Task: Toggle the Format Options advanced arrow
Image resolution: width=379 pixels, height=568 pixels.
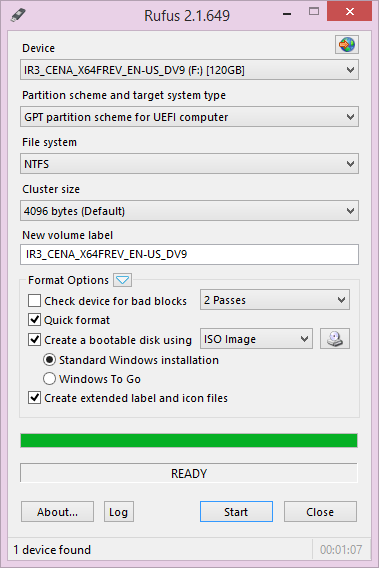Action: 122,280
